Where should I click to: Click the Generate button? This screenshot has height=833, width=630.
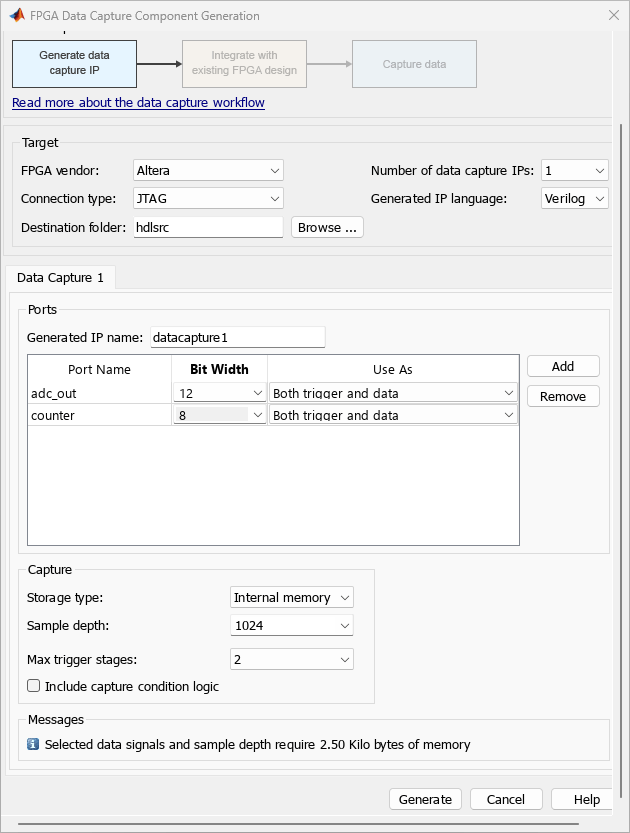425,799
